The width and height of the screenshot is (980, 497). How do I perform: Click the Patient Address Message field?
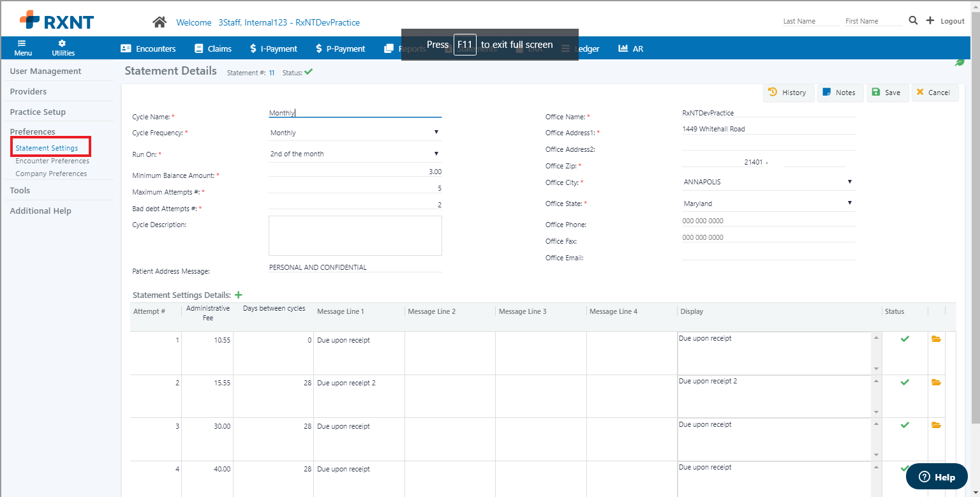[355, 267]
